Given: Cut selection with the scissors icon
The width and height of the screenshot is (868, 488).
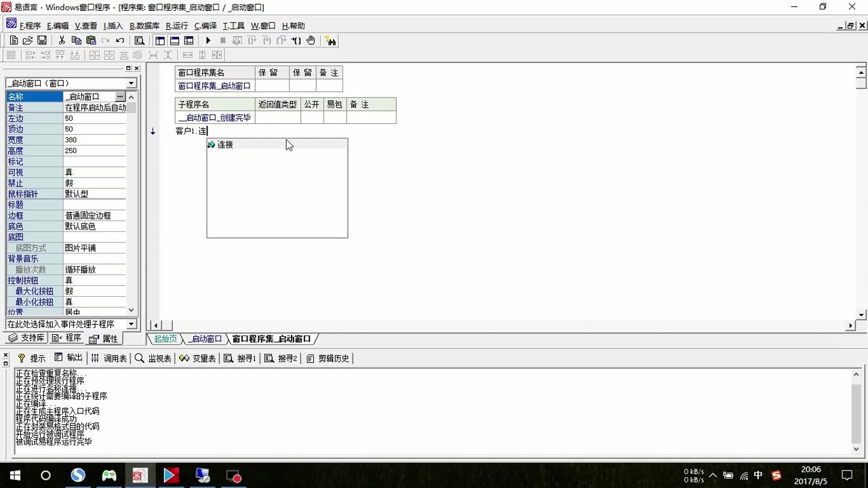Looking at the screenshot, I should click(62, 41).
